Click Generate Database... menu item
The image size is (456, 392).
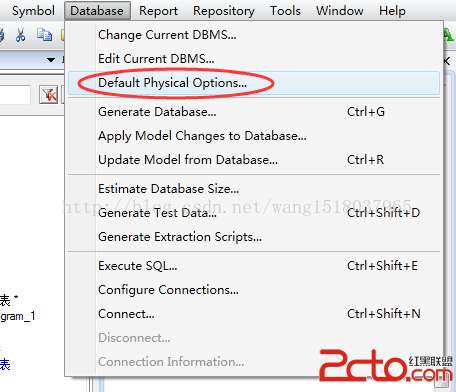click(x=254, y=112)
